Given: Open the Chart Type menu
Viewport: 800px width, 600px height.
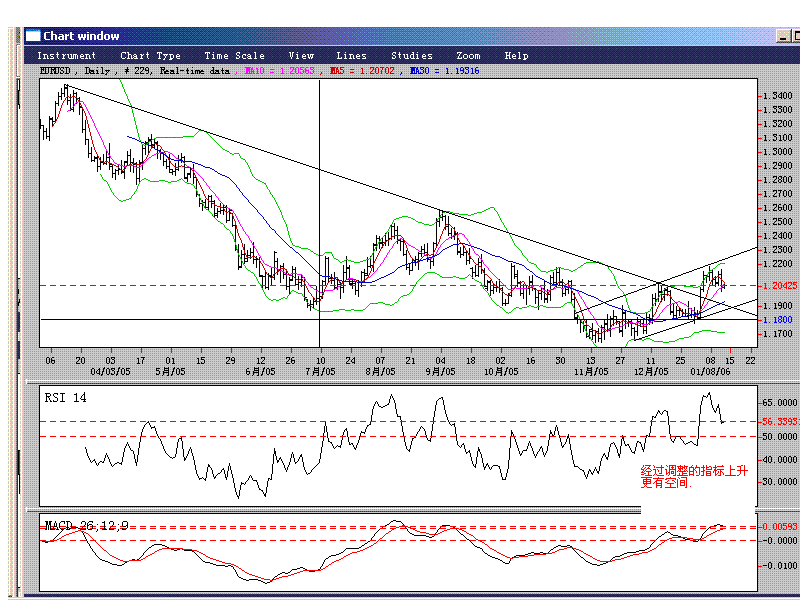Looking at the screenshot, I should coord(150,56).
